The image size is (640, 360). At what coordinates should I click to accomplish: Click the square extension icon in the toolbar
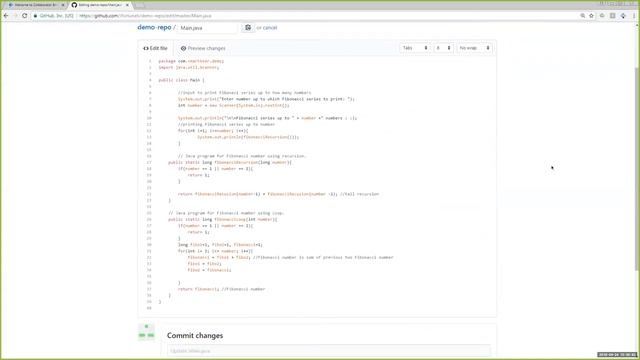tap(613, 16)
